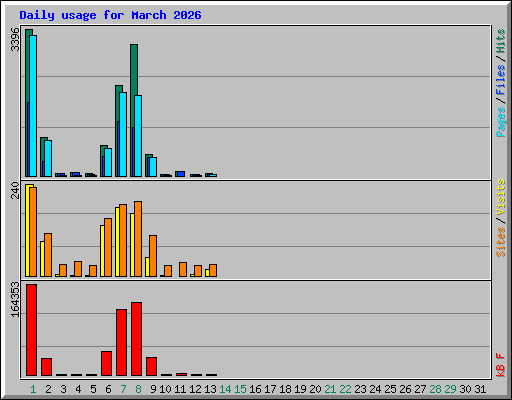Click the 240 visits axis value
The height and width of the screenshot is (400, 512).
point(15,190)
